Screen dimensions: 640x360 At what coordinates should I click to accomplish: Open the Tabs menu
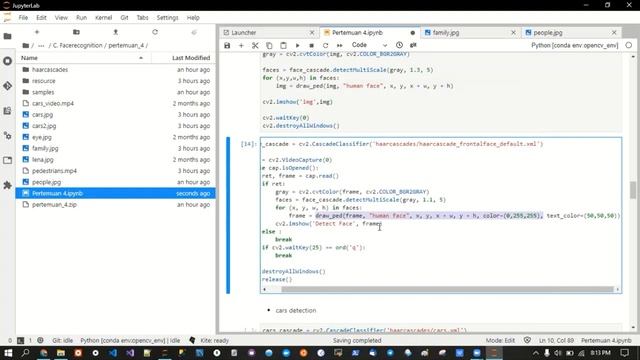142,18
